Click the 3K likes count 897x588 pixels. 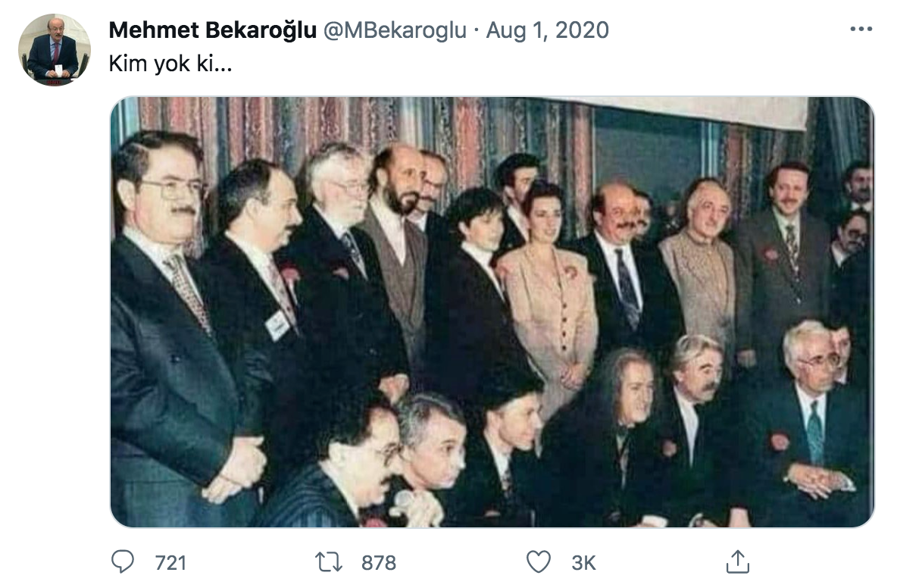point(583,563)
